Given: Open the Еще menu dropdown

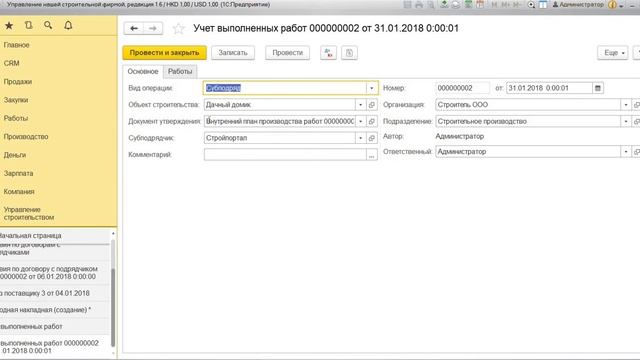Looking at the screenshot, I should [x=613, y=53].
